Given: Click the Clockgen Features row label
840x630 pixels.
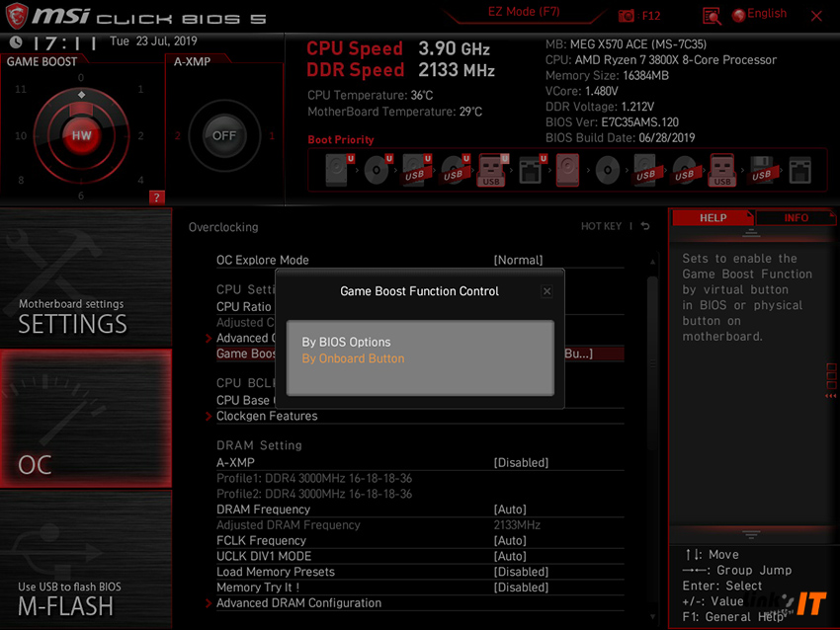Looking at the screenshot, I should (x=267, y=416).
